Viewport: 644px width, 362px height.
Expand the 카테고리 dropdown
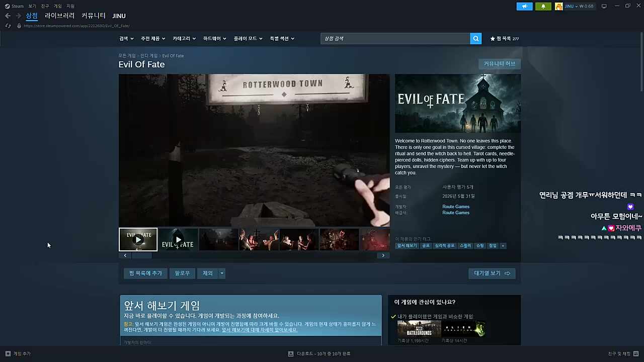(x=184, y=38)
